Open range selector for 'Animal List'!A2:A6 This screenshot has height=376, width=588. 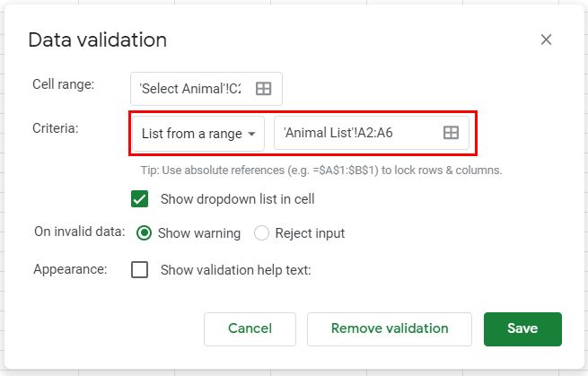(451, 133)
